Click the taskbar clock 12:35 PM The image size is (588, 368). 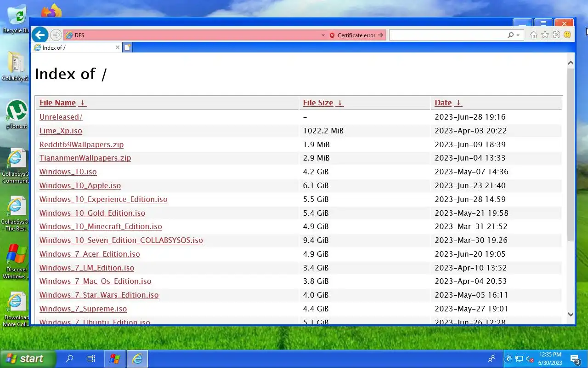550,355
